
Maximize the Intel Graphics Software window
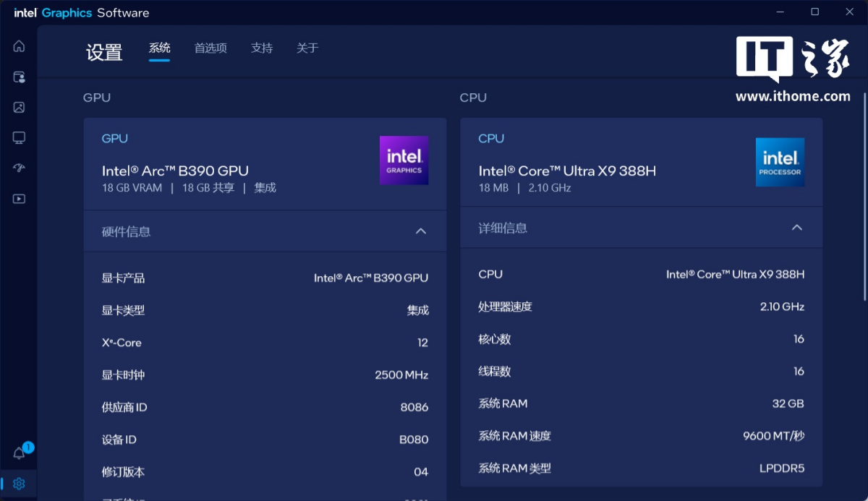815,12
